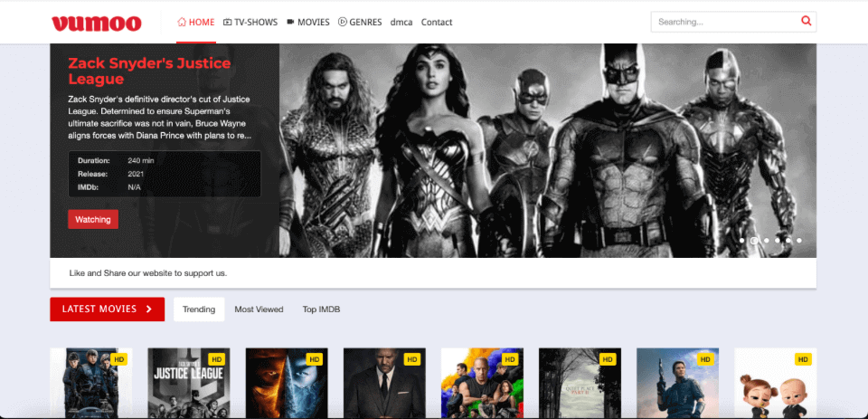Open the armed squad first movie poster
Image resolution: width=868 pixels, height=419 pixels.
(x=90, y=383)
